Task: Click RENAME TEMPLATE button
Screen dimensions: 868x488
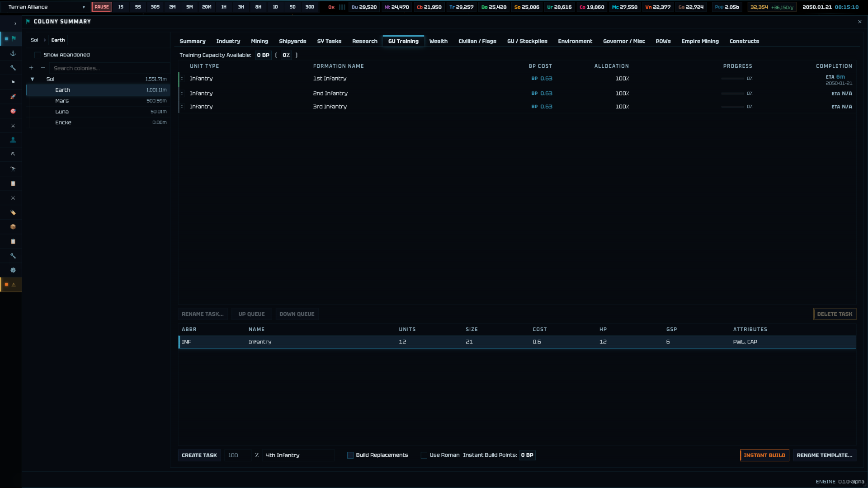Action: [825, 455]
